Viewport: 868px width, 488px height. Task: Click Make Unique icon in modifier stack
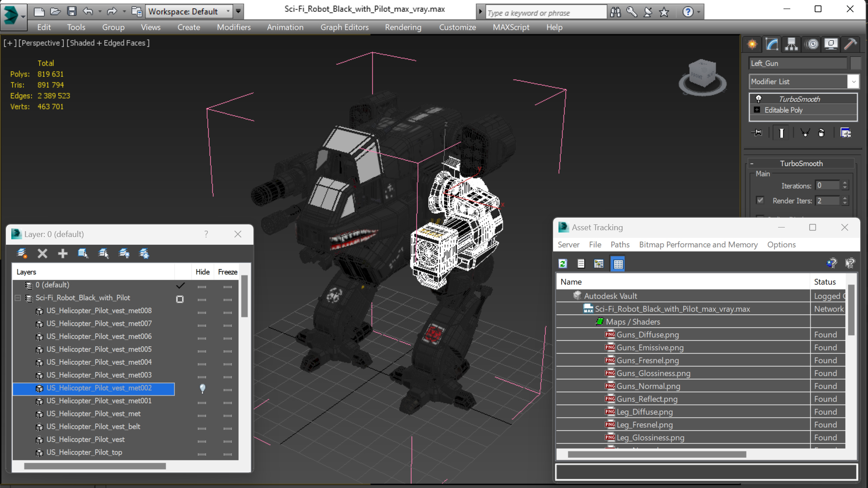[x=805, y=133]
